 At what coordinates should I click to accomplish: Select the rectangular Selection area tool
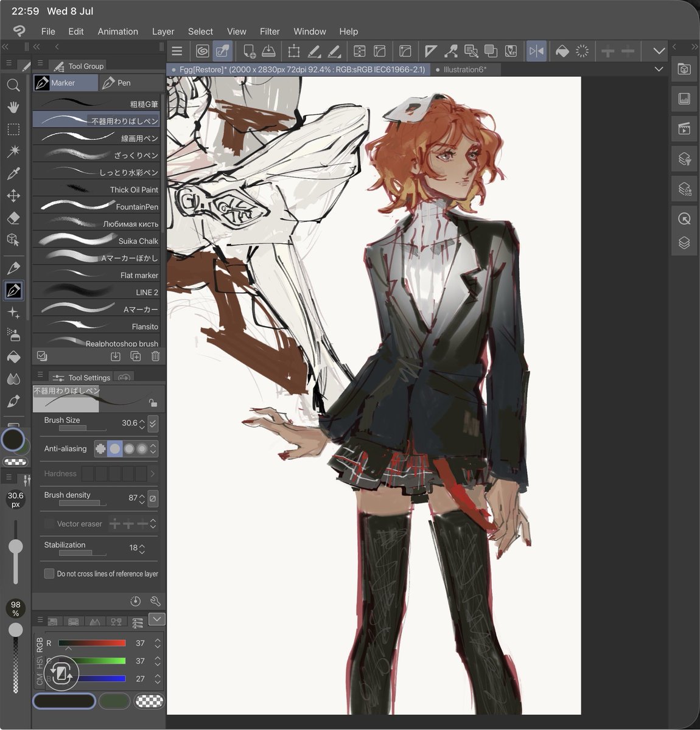13,129
